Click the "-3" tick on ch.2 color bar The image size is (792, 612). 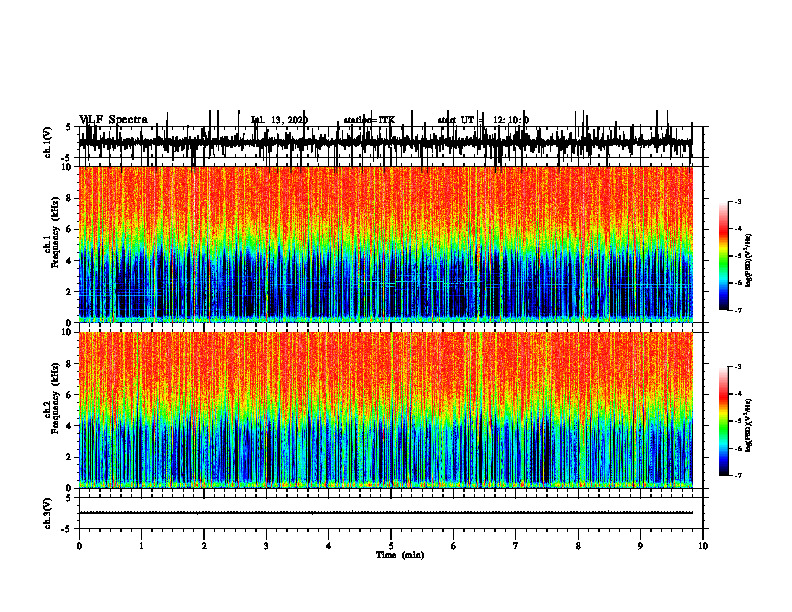click(737, 367)
